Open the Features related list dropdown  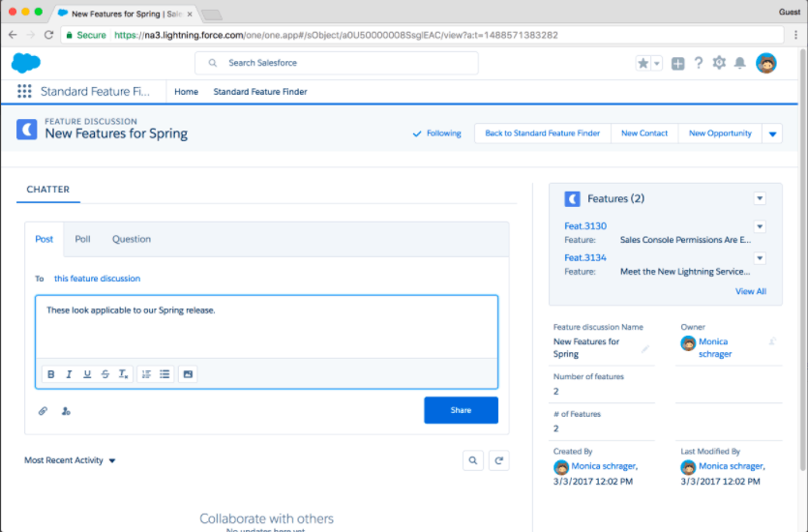coord(760,198)
